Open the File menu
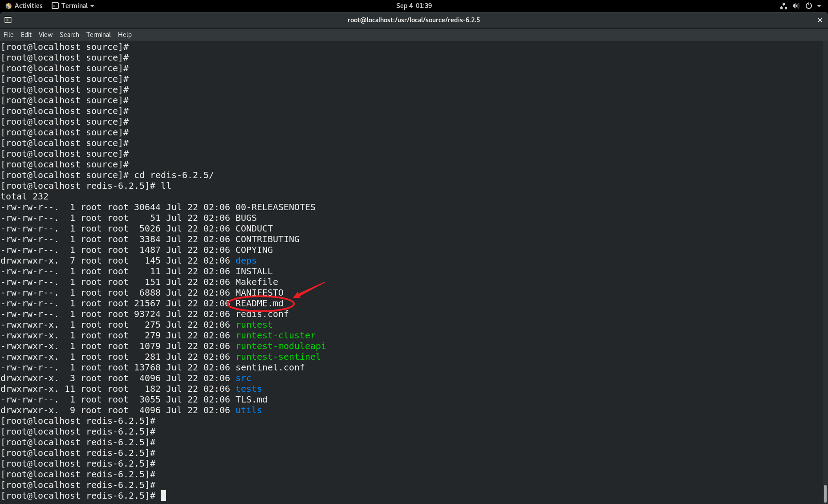 [x=8, y=35]
